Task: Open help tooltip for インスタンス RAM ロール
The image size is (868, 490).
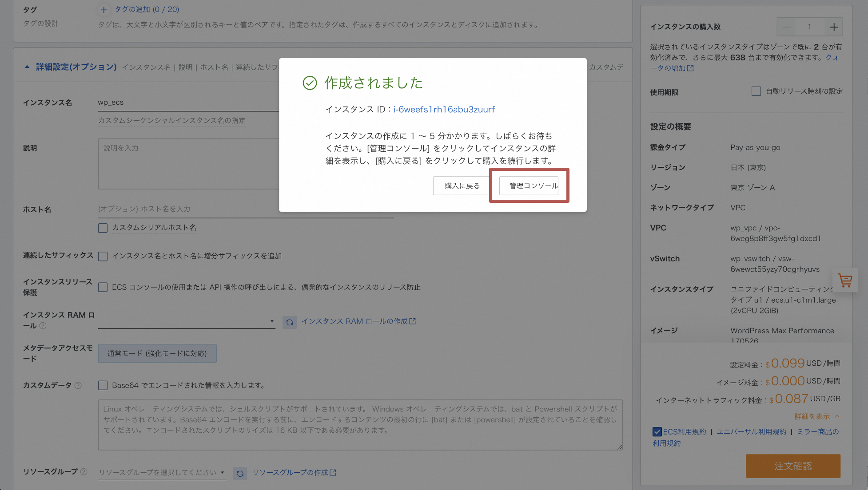Action: pyautogui.click(x=43, y=326)
